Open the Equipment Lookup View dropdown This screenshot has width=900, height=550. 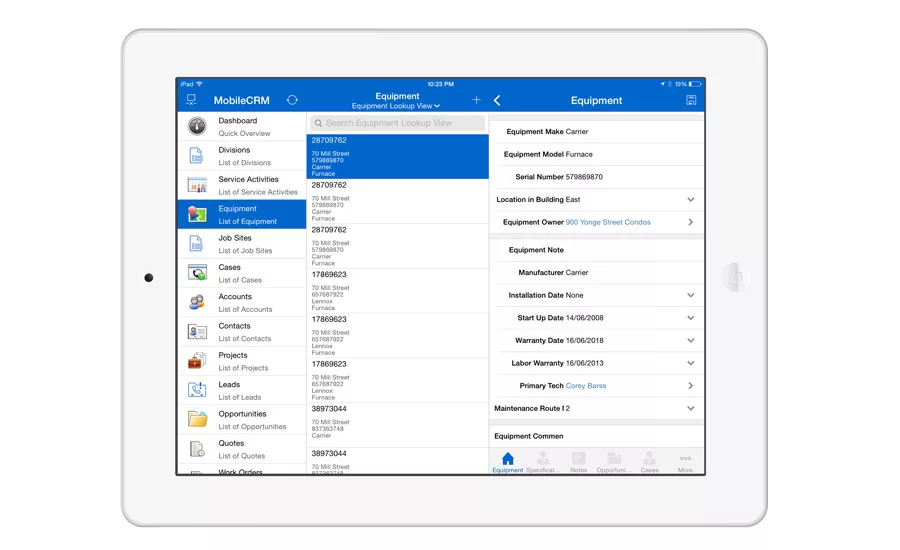tap(396, 106)
